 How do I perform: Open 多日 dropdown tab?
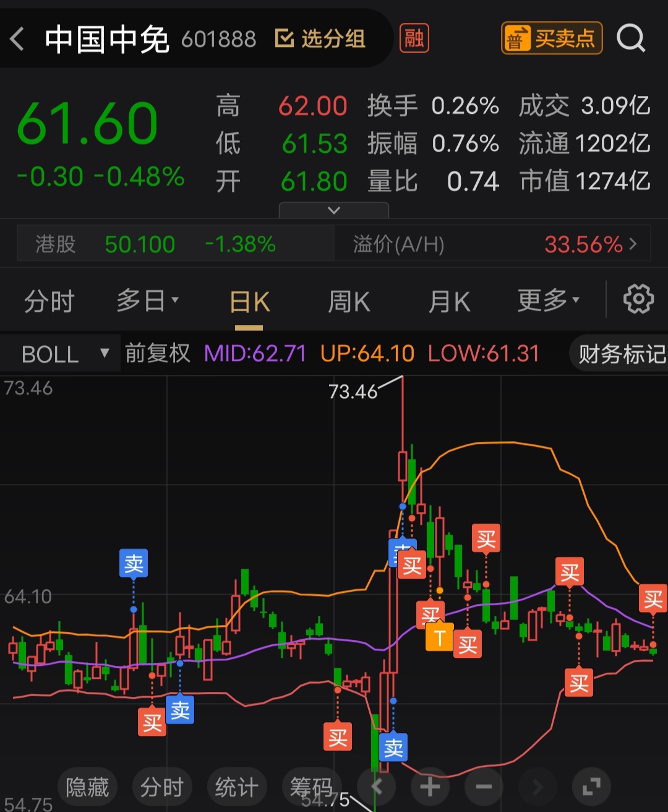coord(148,301)
